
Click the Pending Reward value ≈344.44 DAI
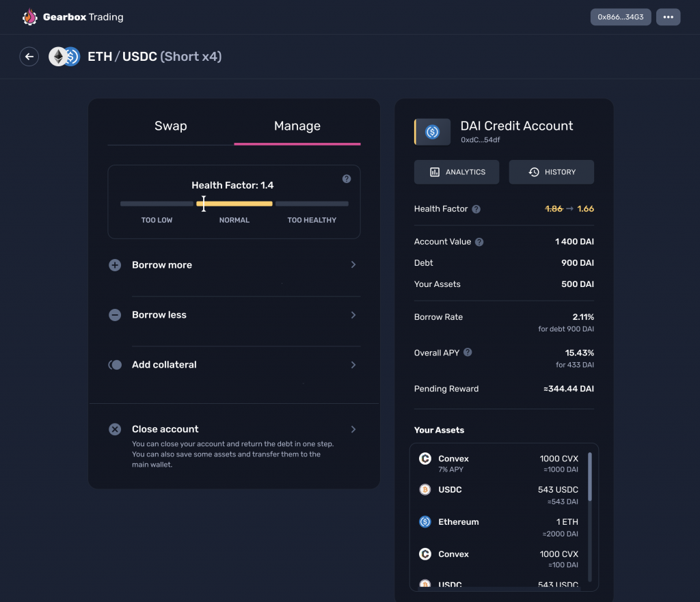pyautogui.click(x=568, y=389)
